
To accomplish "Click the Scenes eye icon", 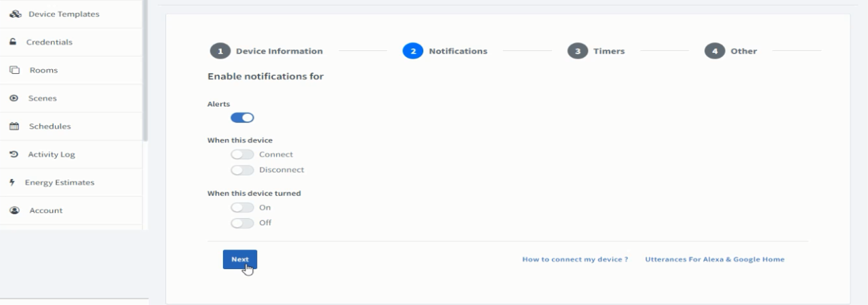I will (x=14, y=98).
